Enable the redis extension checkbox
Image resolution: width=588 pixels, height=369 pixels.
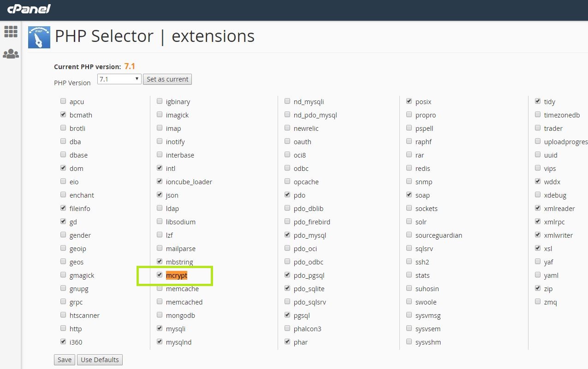(x=409, y=168)
